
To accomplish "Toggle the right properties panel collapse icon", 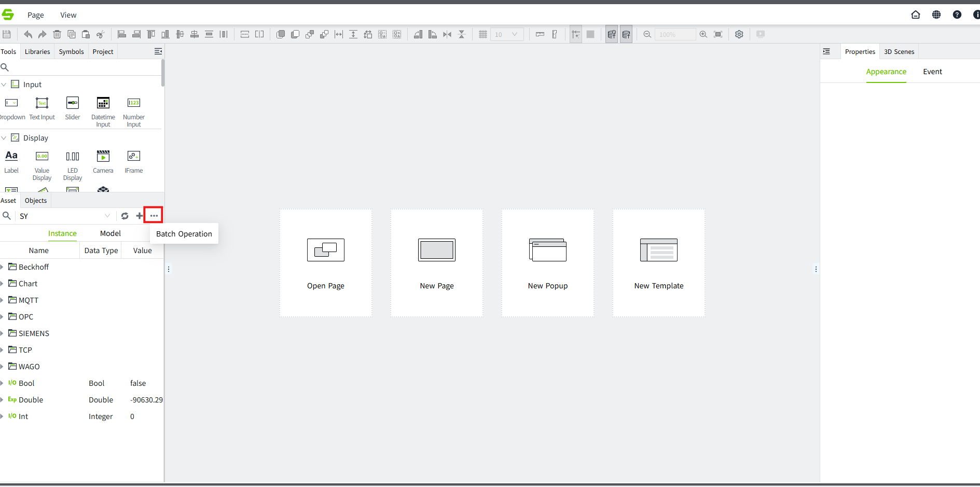I will pyautogui.click(x=826, y=51).
